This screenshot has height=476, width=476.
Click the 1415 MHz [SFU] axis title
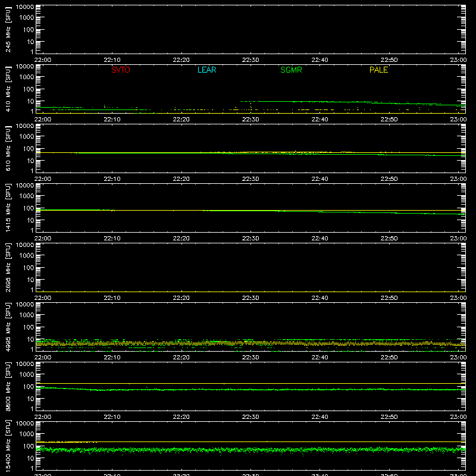point(8,208)
